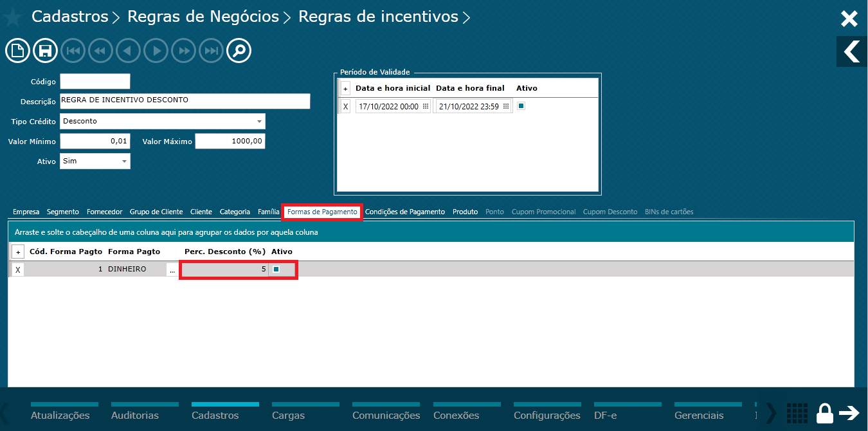868x431 pixels.
Task: Click the lock icon
Action: 825,413
